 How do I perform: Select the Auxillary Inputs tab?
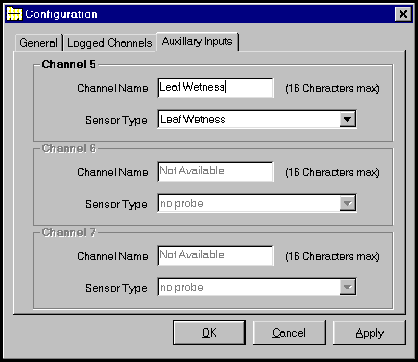[x=197, y=41]
